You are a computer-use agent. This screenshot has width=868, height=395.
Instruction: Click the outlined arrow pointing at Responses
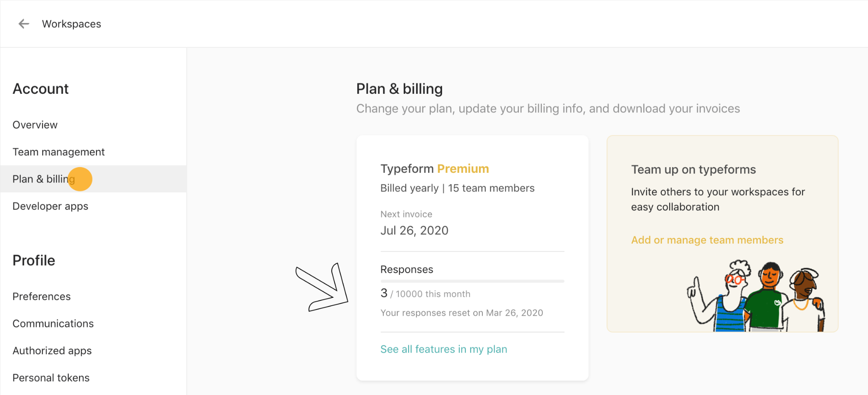322,287
